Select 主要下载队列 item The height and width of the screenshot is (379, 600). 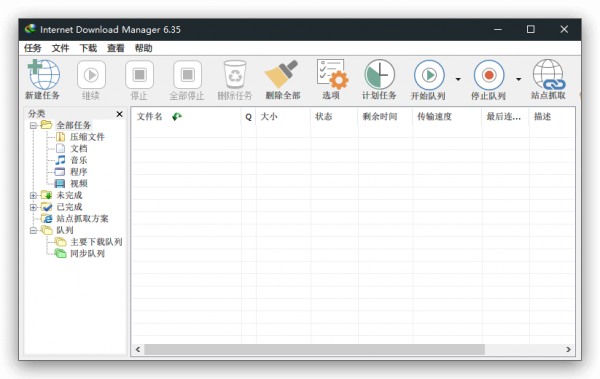(96, 242)
